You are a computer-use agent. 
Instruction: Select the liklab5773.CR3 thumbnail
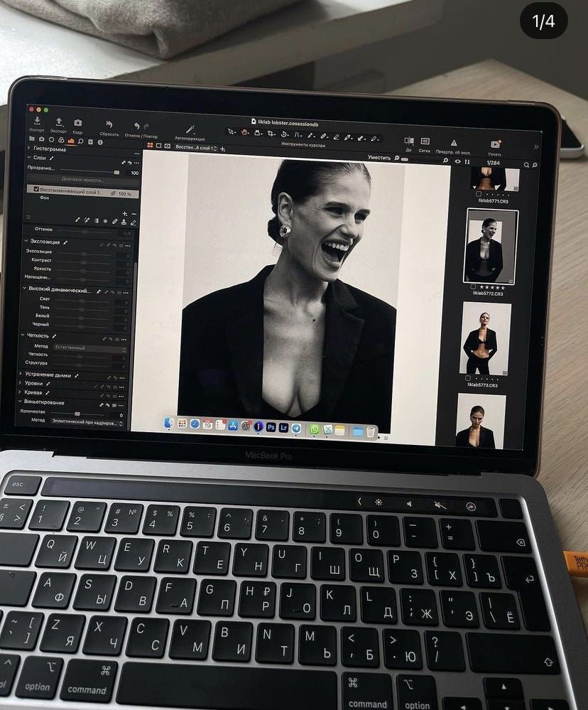pos(486,340)
